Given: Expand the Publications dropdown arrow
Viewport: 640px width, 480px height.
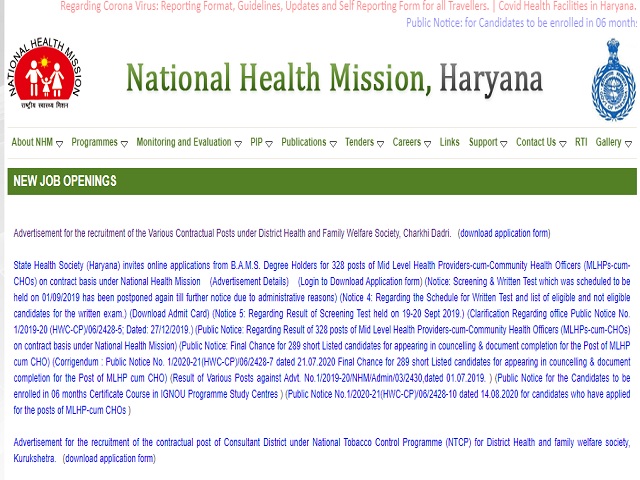Looking at the screenshot, I should click(333, 144).
